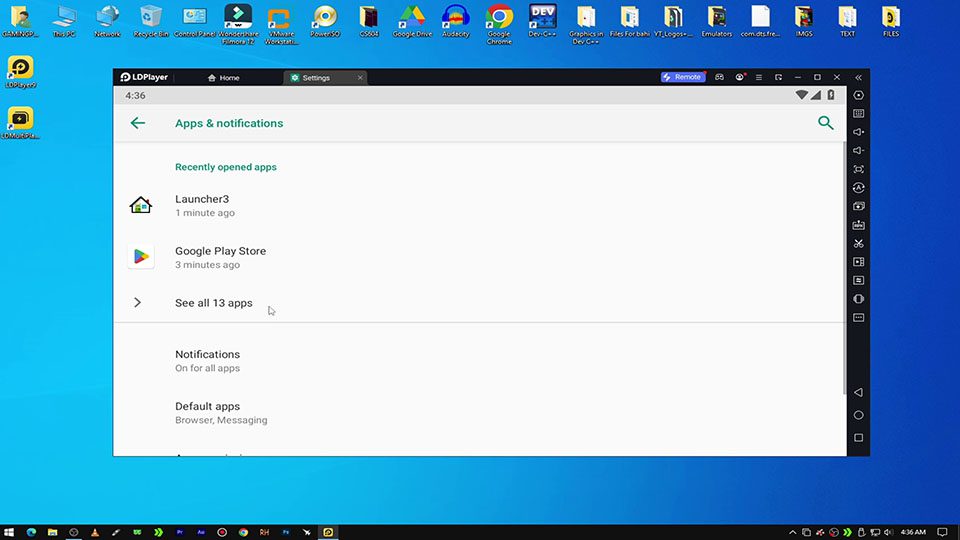Open the Windows Start menu
The image size is (960, 540).
coord(9,532)
